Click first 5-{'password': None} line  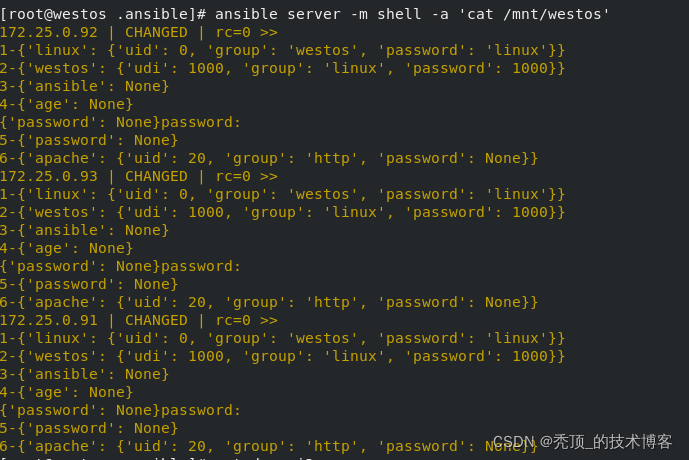pyautogui.click(x=89, y=141)
